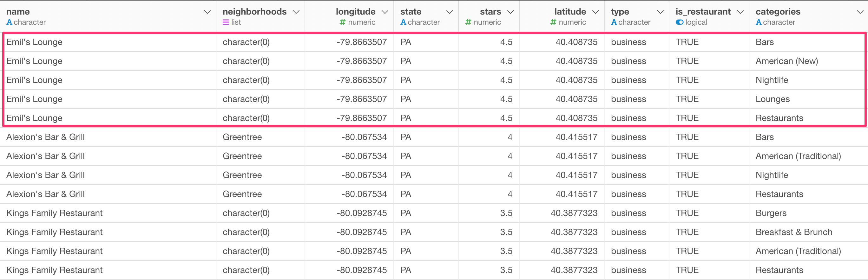Click the character type icon under type
The width and height of the screenshot is (868, 280).
click(x=614, y=22)
